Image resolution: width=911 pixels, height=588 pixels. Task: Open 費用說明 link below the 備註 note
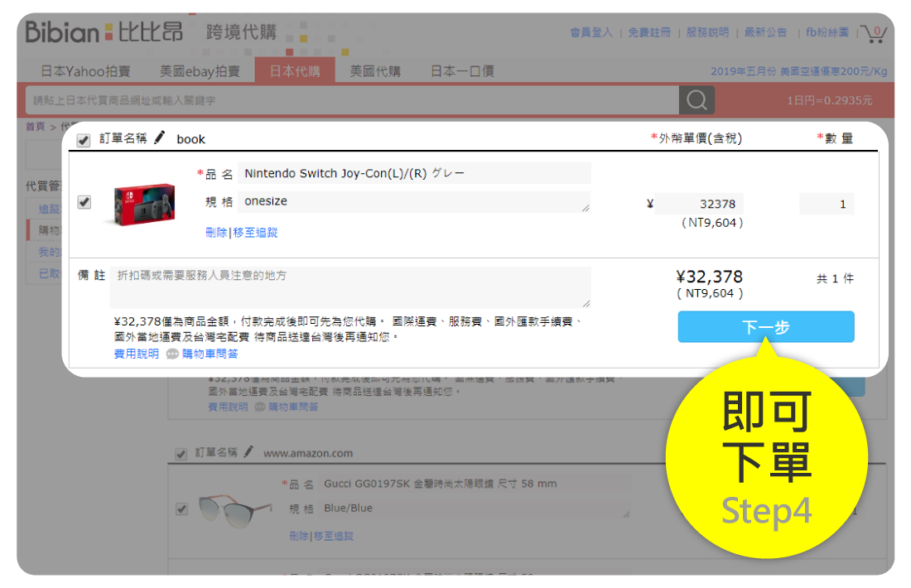(x=136, y=354)
